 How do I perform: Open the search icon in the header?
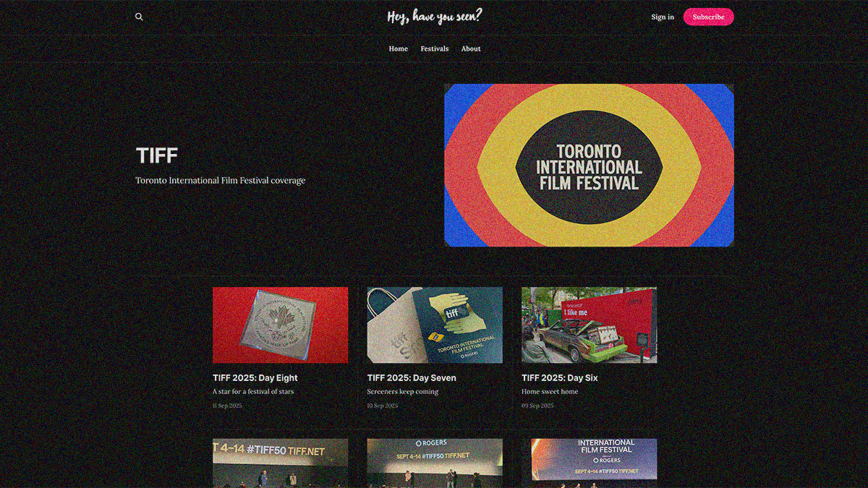point(138,16)
